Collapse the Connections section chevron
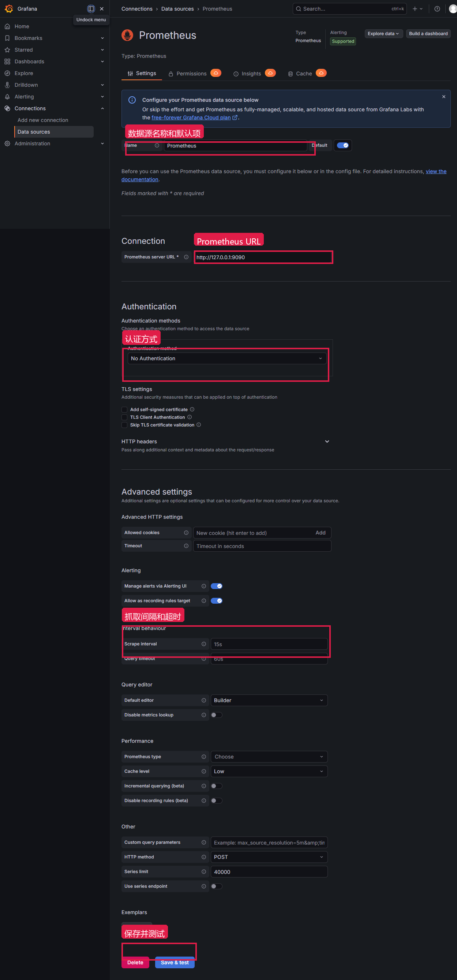 [x=102, y=108]
